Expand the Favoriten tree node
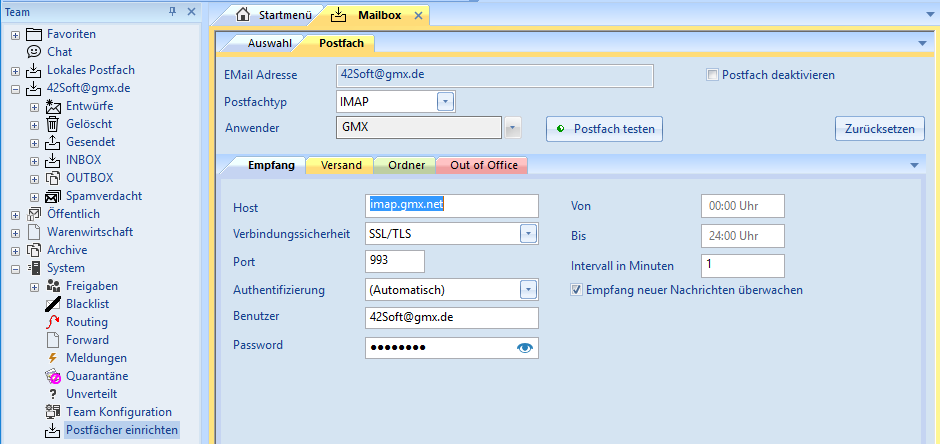Viewport: 940px width, 444px height. (15, 35)
